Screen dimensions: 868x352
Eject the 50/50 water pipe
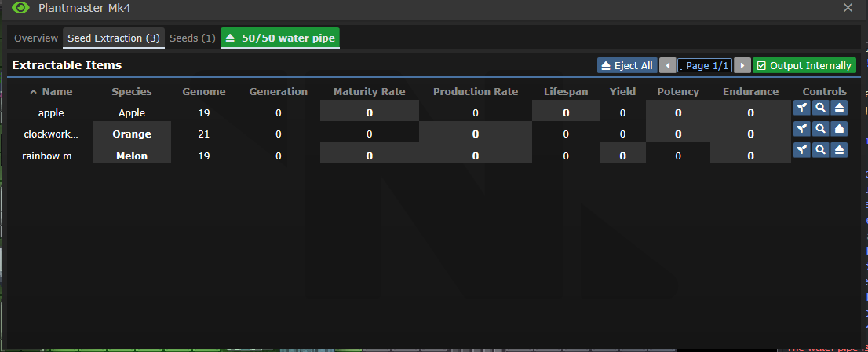280,38
